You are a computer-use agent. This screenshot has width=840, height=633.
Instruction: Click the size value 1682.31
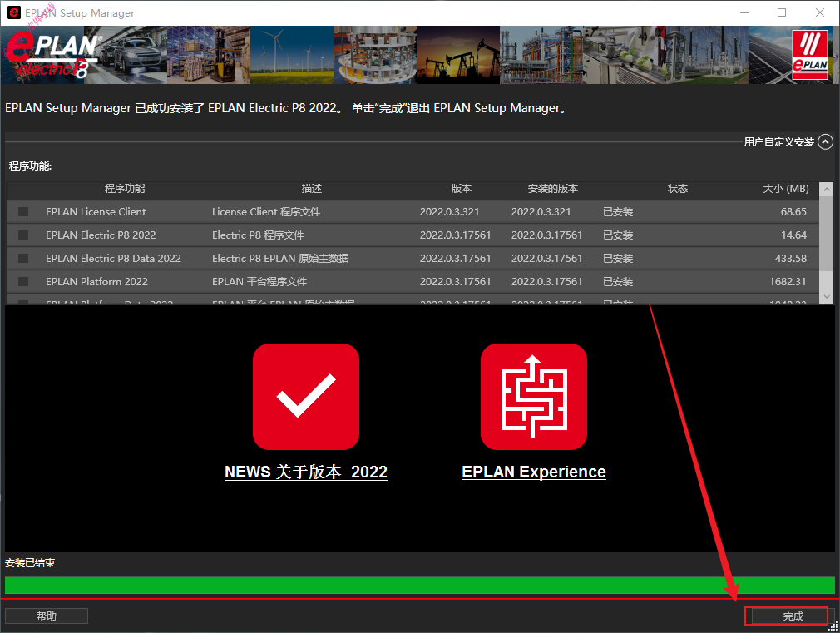coord(788,281)
